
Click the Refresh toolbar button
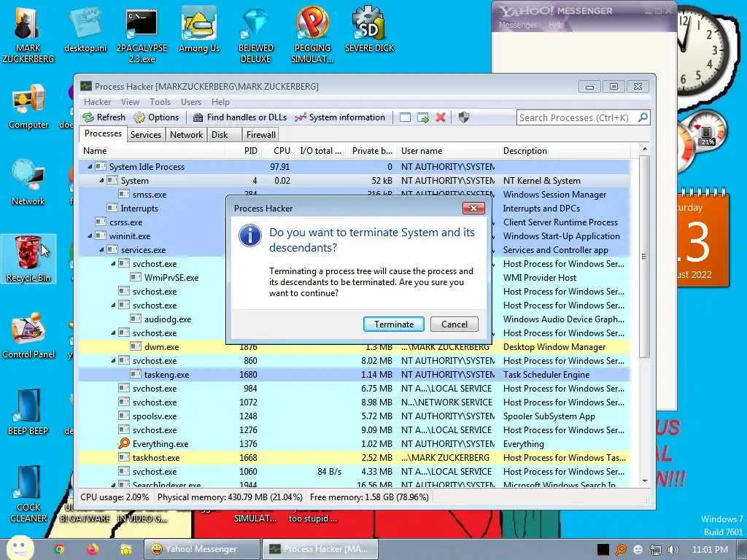pos(104,117)
